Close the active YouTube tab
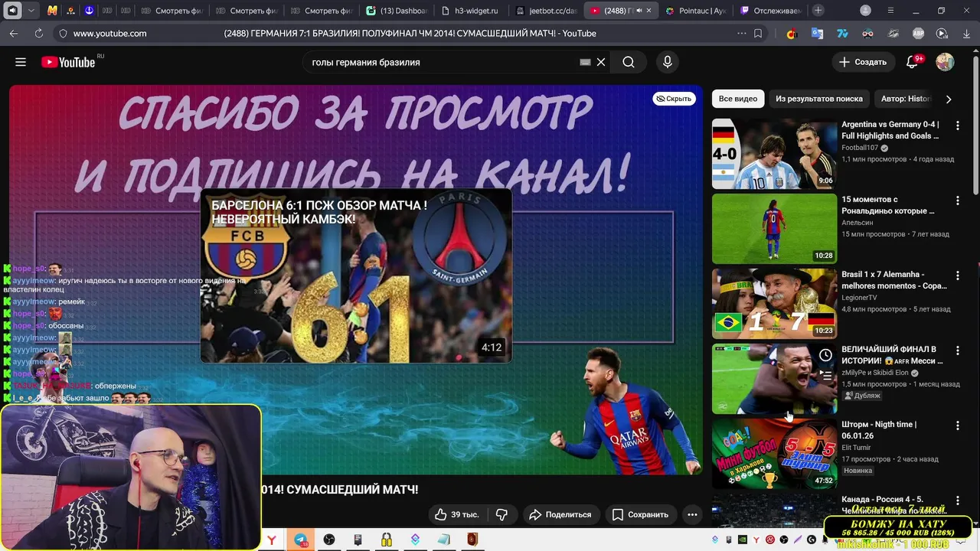Viewport: 980px width, 551px height. point(649,11)
